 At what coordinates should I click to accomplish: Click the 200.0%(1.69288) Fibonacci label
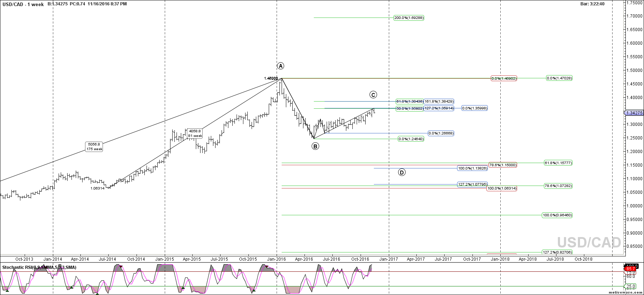(409, 18)
